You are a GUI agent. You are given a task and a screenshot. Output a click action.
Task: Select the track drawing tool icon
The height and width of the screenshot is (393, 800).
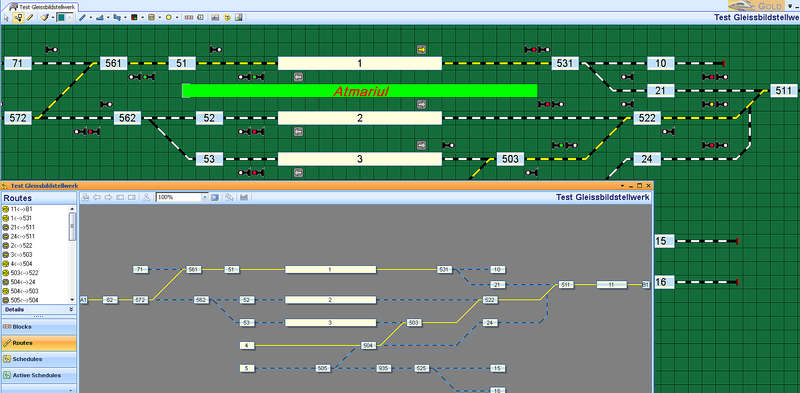point(83,17)
